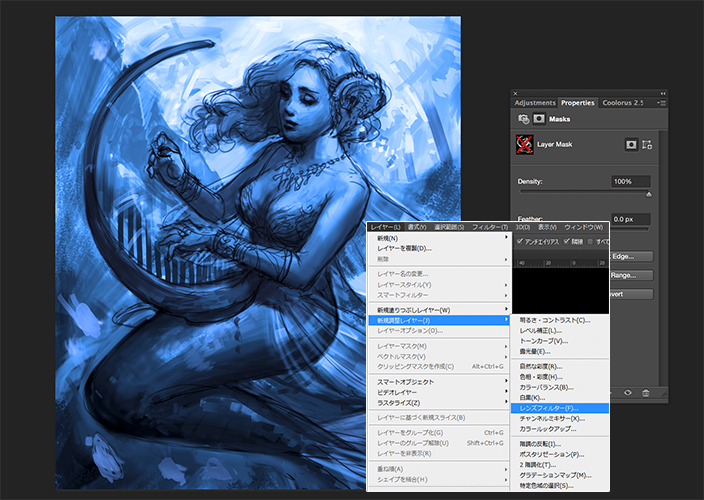Open the 選択範囲(S) menu
The width and height of the screenshot is (704, 500).
[x=449, y=227]
